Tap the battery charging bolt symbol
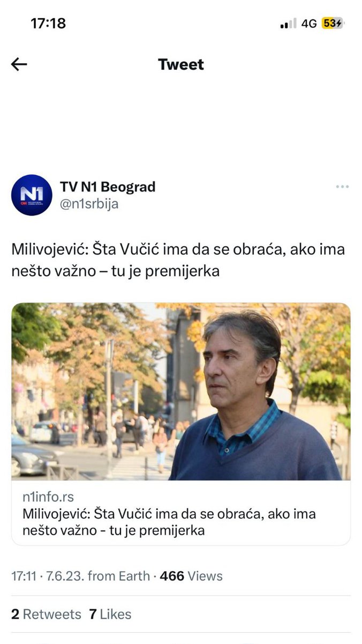 pos(340,23)
